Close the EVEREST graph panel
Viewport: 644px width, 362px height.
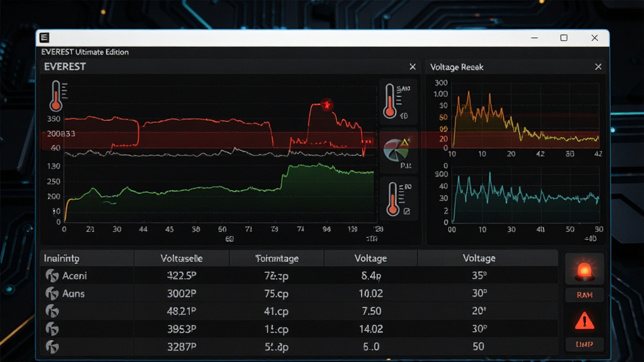[413, 67]
